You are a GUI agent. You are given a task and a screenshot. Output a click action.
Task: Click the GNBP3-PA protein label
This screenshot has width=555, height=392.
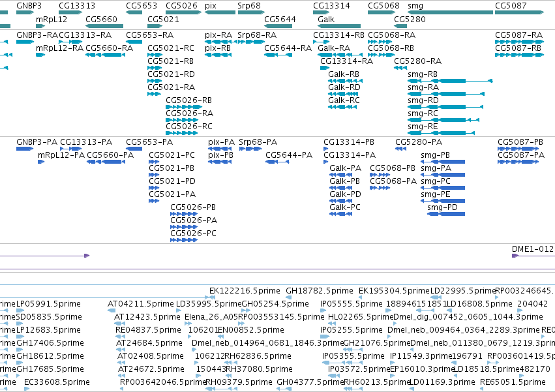point(37,142)
